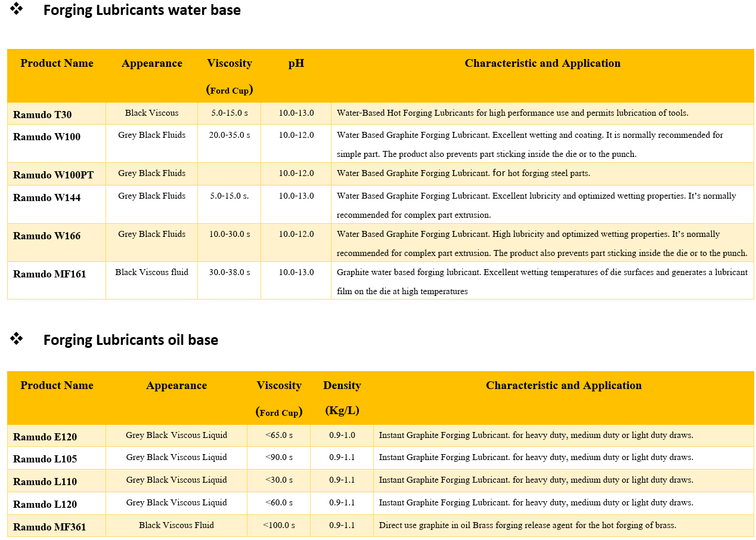Select pH "10.0-12.0" in the Ramudo W100 row
The image size is (756, 540).
click(296, 135)
